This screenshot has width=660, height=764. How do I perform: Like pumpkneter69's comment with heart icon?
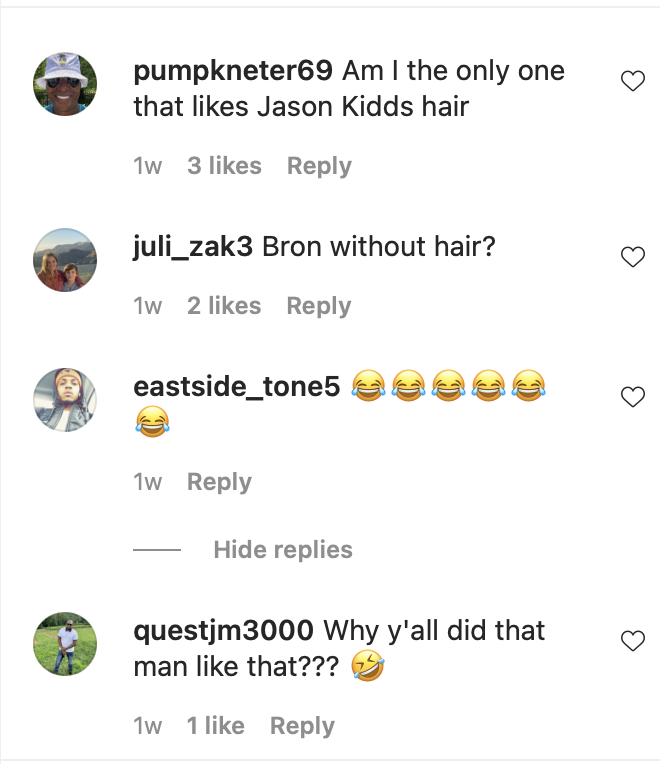coord(633,81)
